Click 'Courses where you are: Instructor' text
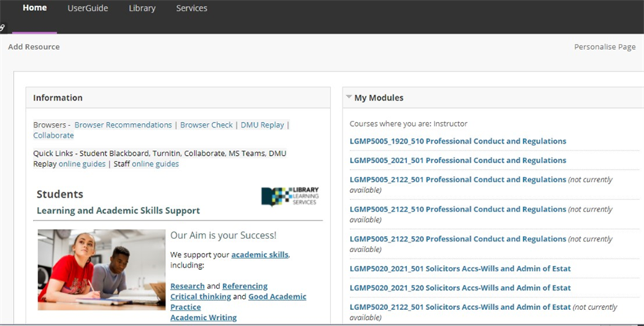Image resolution: width=644 pixels, height=326 pixels. (409, 124)
